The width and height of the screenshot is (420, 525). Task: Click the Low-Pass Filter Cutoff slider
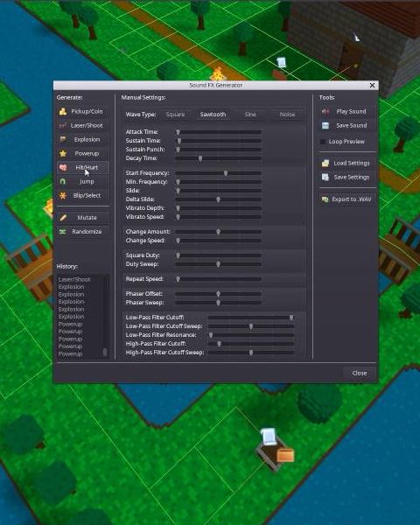(251, 318)
